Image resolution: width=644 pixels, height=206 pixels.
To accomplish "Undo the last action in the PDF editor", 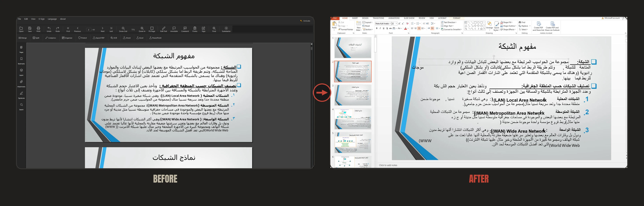I will [x=49, y=29].
